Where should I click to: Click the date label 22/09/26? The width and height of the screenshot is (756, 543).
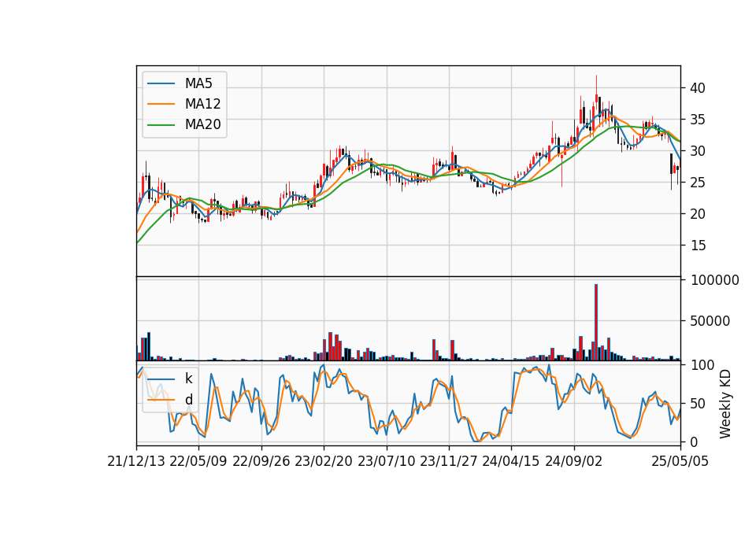click(261, 461)
